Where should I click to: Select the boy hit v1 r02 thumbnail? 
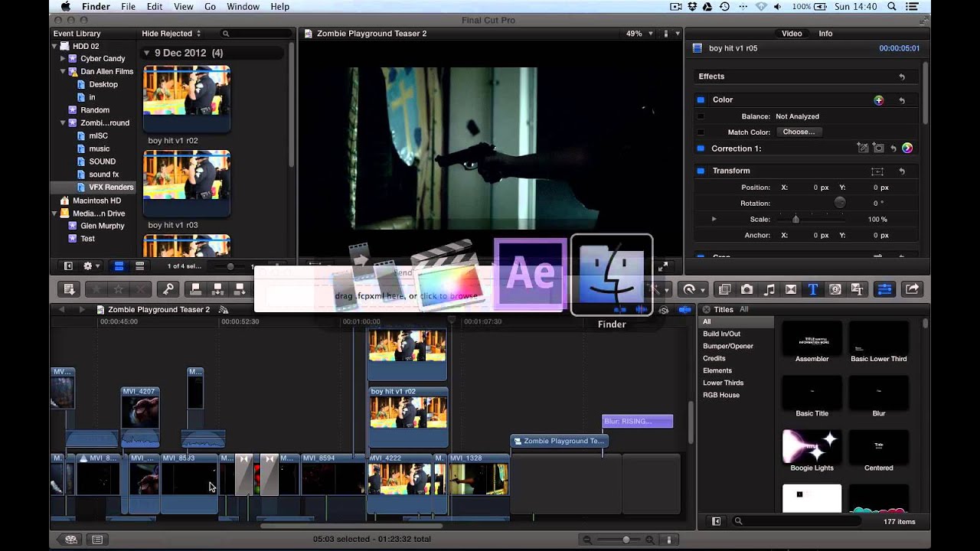pyautogui.click(x=187, y=98)
